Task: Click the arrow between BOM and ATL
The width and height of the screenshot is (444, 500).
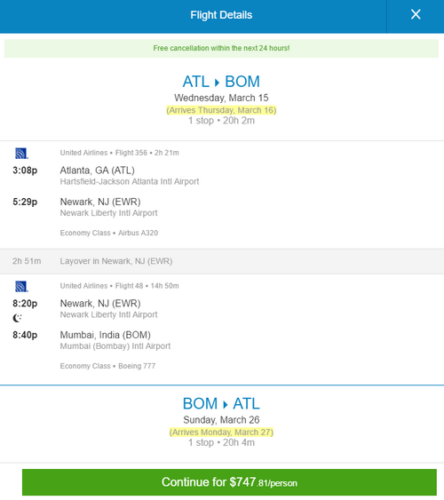Action: coord(225,404)
